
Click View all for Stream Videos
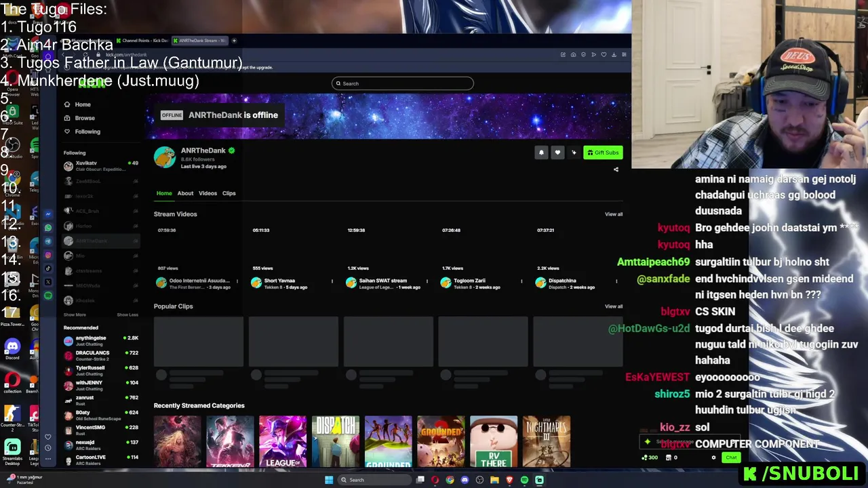(614, 214)
